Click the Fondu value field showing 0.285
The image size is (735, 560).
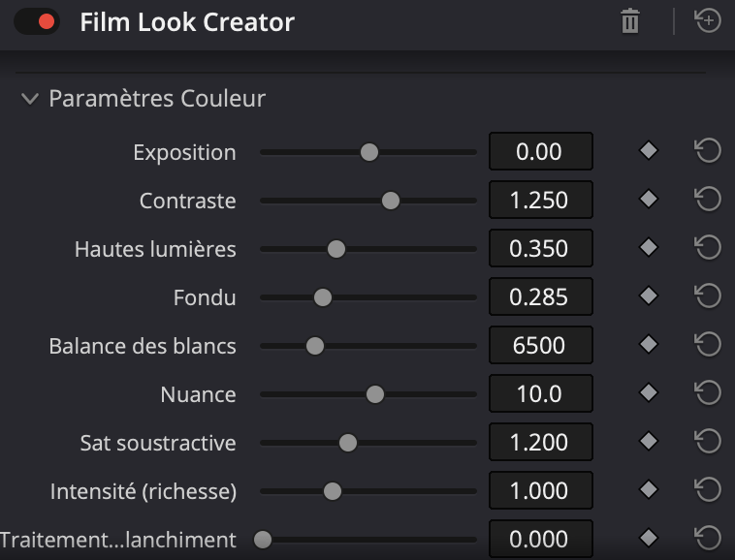[539, 297]
